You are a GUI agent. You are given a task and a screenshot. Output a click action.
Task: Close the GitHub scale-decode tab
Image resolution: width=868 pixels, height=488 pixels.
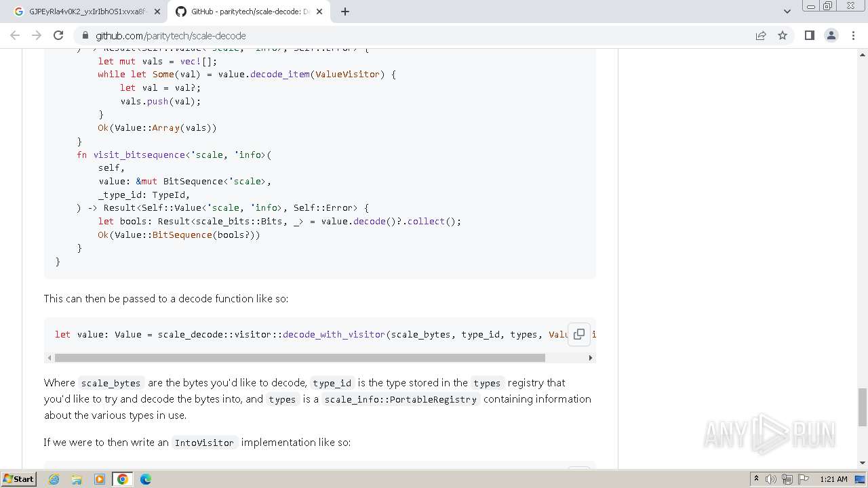(x=319, y=12)
